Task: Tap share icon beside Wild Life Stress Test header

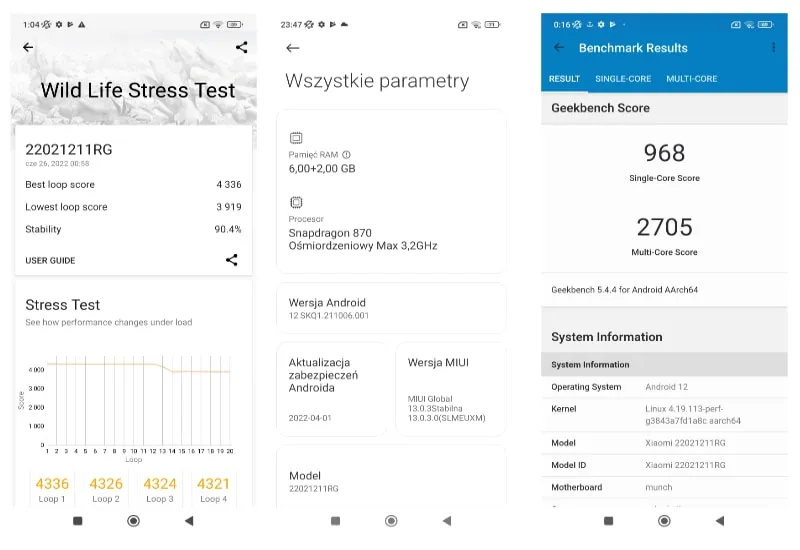Action: coord(241,47)
